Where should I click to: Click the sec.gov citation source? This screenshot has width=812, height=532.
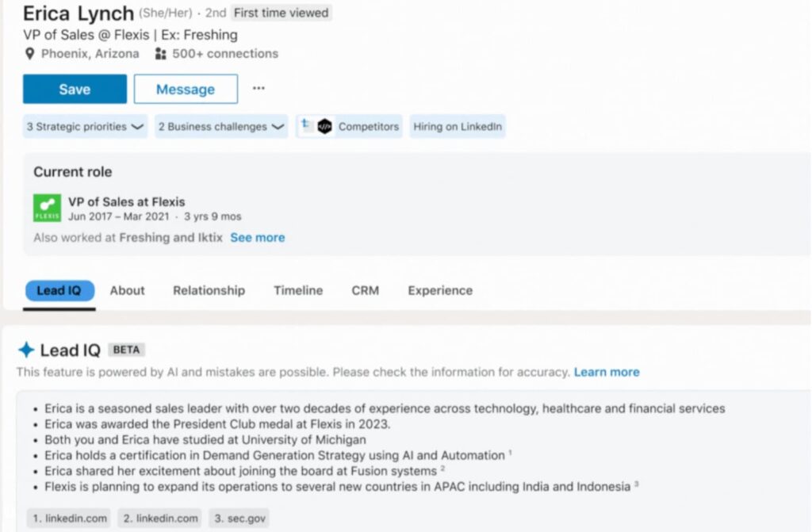click(x=238, y=518)
